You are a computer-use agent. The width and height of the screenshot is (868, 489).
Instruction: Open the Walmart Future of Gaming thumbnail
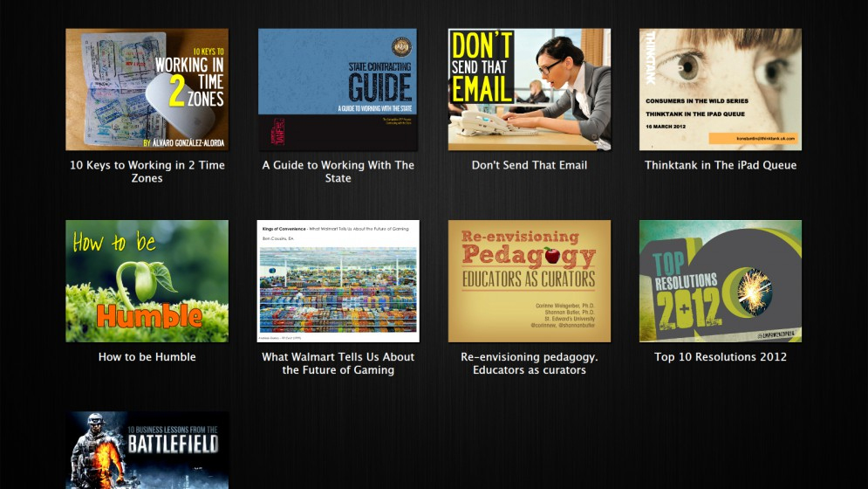pos(338,281)
